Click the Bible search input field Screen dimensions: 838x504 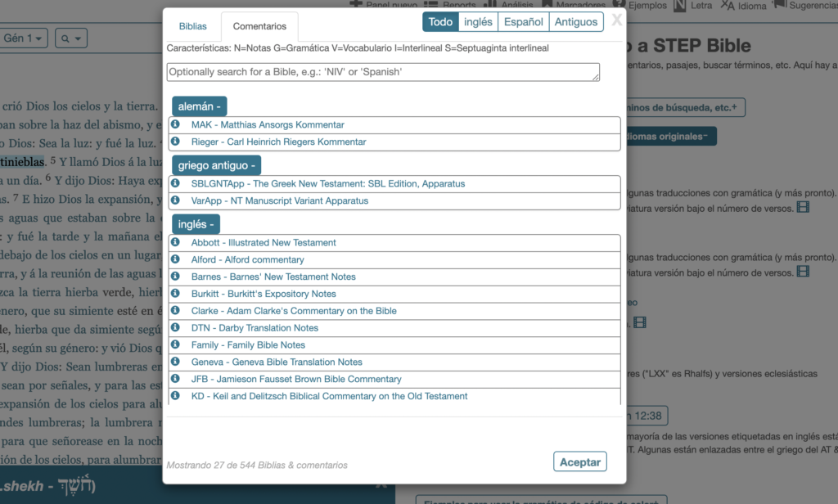(381, 72)
